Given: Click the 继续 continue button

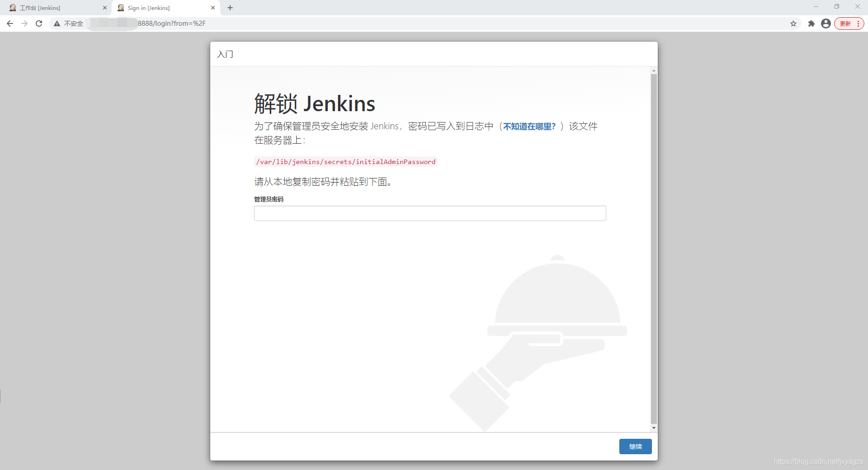Looking at the screenshot, I should [x=635, y=446].
